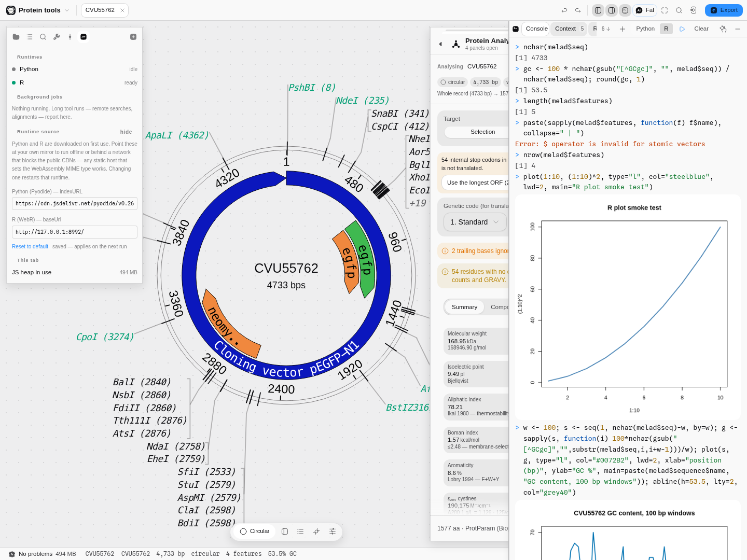This screenshot has height=560, width=747.
Task: Toggle the left sidebar panel button
Action: coord(598,10)
